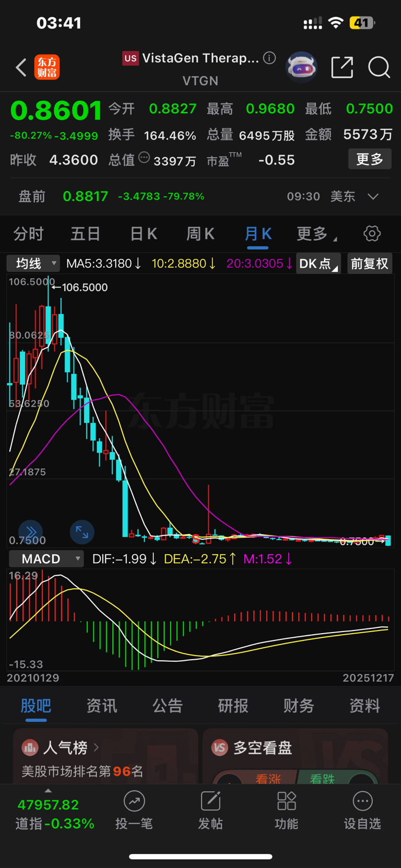Tap the 更多 quote details button
The width and height of the screenshot is (401, 868).
[x=370, y=159]
